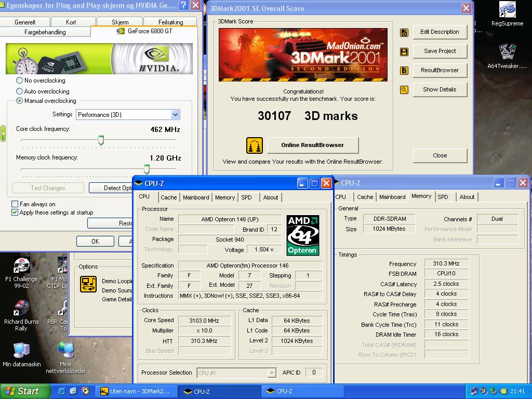Switch to Uten navn - 3DMark taskbar item

tap(136, 392)
